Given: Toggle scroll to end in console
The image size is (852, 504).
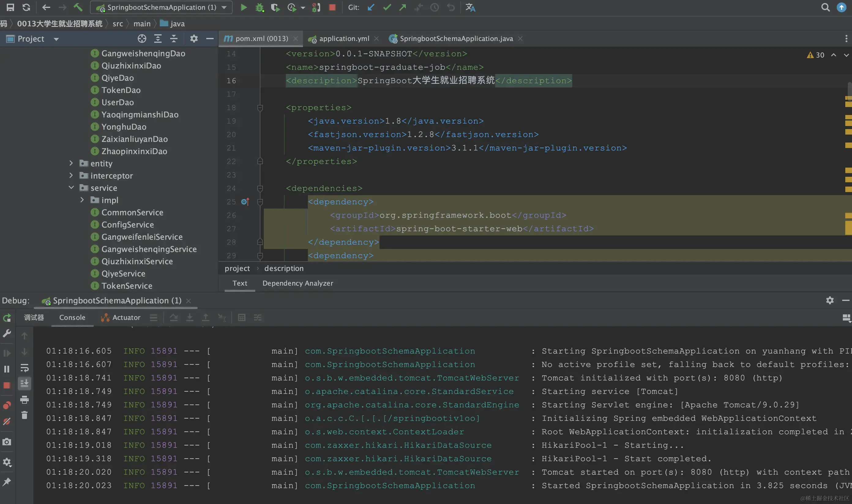Looking at the screenshot, I should [24, 384].
